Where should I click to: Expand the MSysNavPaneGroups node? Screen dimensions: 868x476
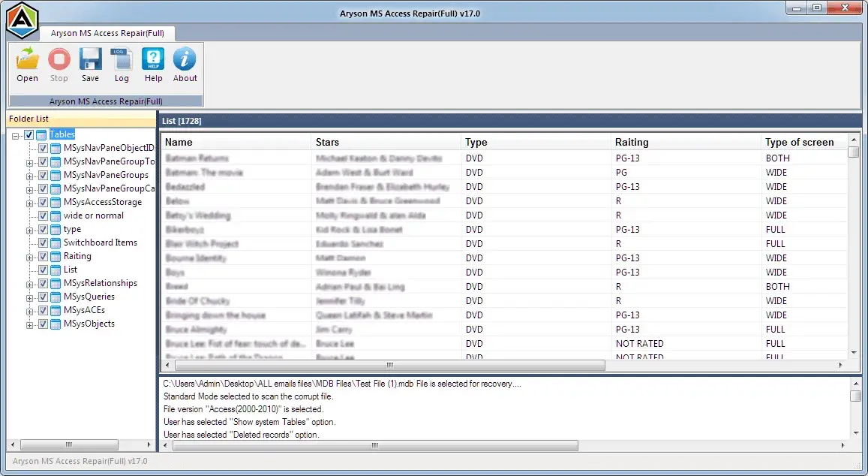[x=29, y=176]
